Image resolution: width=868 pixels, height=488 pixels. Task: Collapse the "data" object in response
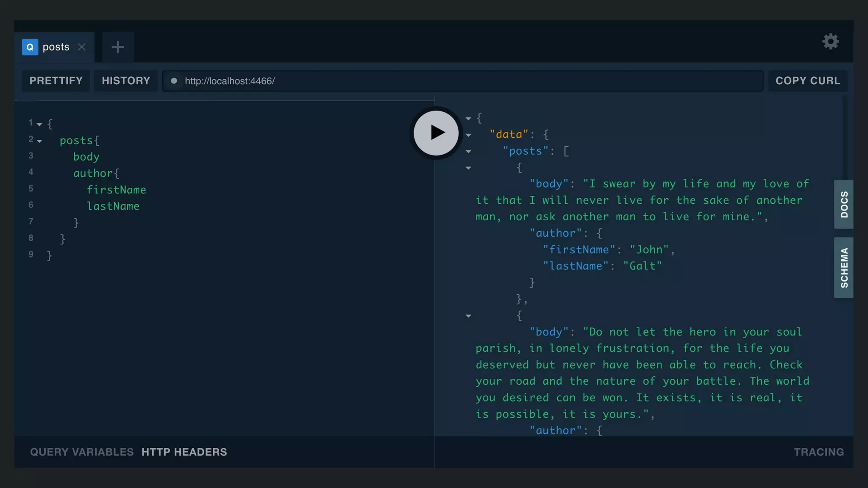(x=468, y=135)
